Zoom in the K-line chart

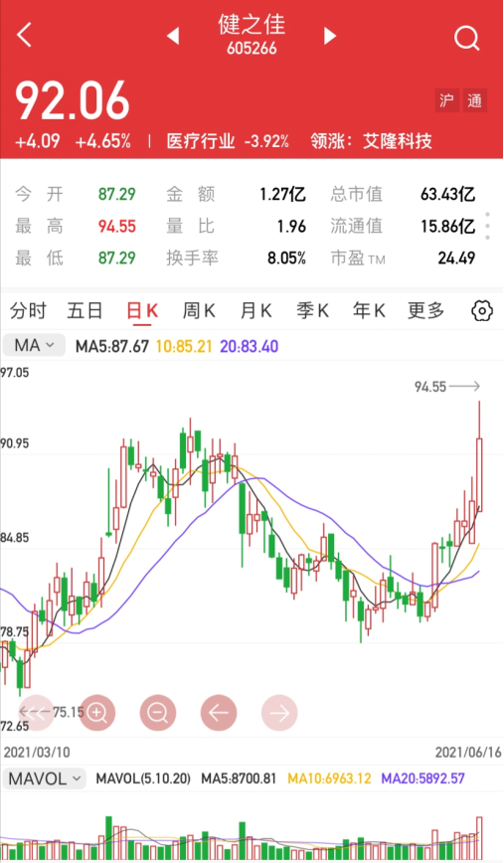pyautogui.click(x=97, y=713)
